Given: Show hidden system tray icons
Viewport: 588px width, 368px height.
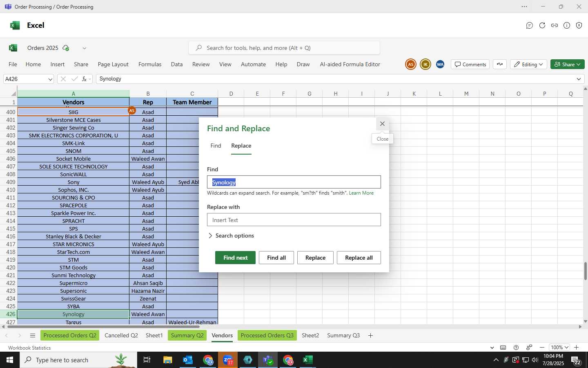Looking at the screenshot, I should click(496, 360).
